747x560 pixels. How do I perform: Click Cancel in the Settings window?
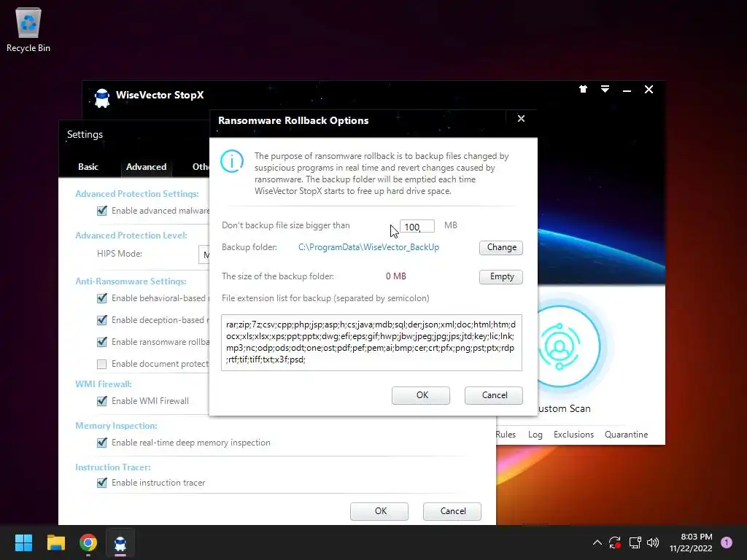452,511
